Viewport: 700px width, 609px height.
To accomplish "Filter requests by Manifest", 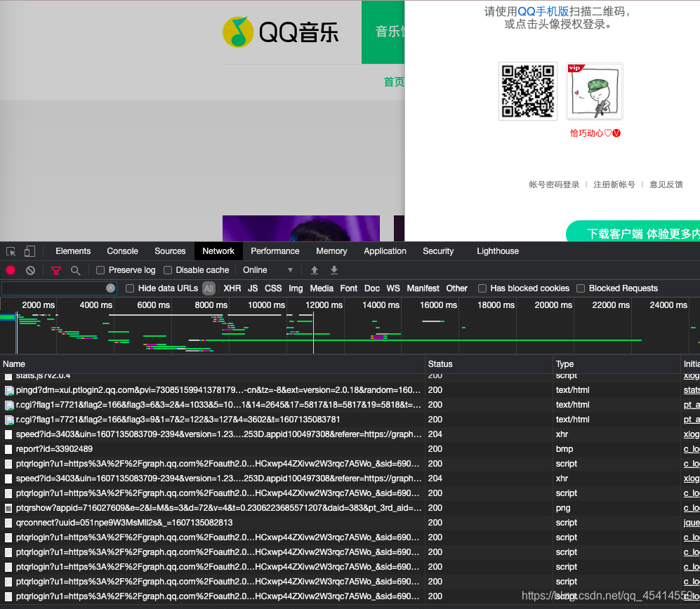I will point(423,288).
